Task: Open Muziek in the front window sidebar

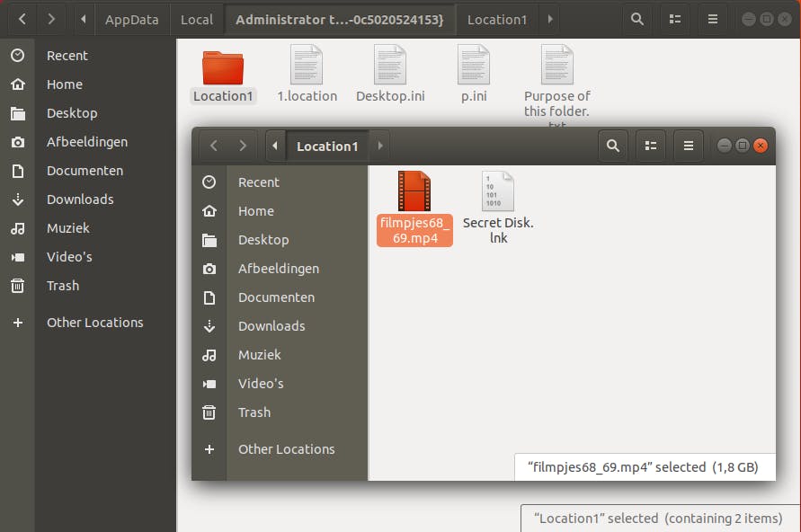Action: click(x=280, y=355)
